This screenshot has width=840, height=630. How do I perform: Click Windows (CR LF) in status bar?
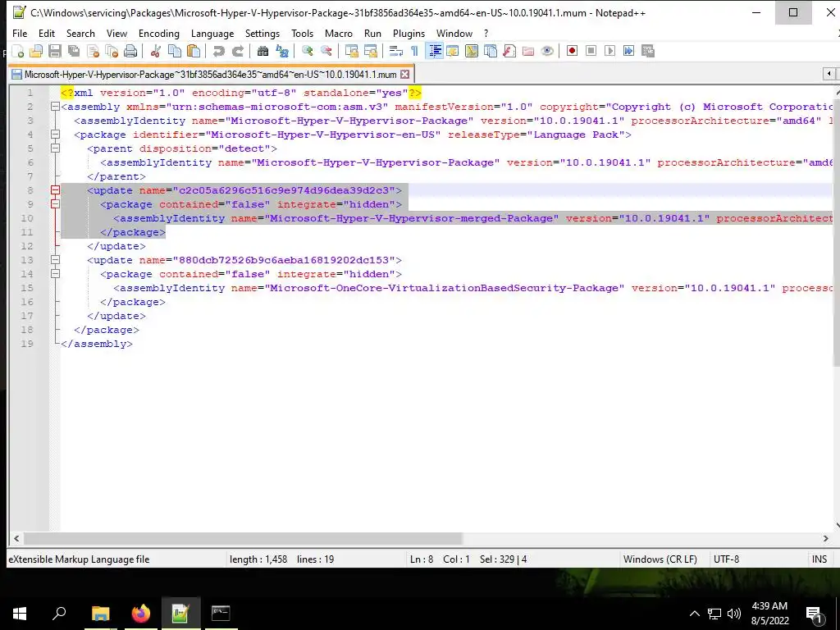click(x=660, y=559)
